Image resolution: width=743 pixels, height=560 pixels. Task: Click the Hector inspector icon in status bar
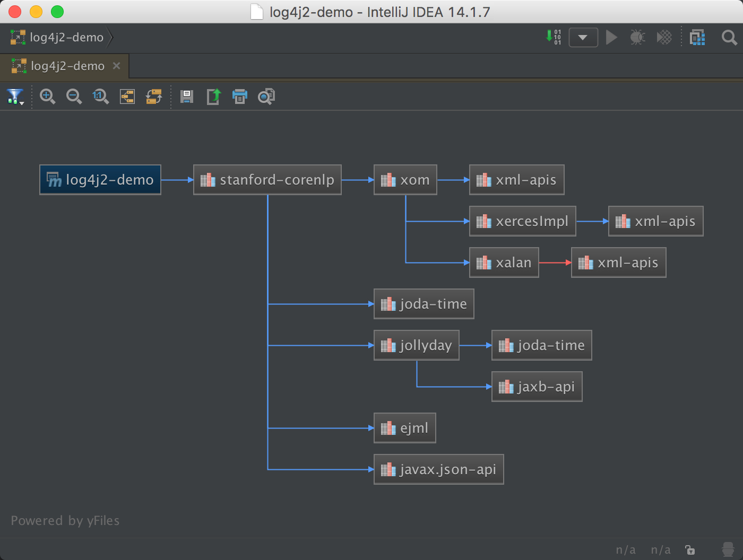coord(728,549)
